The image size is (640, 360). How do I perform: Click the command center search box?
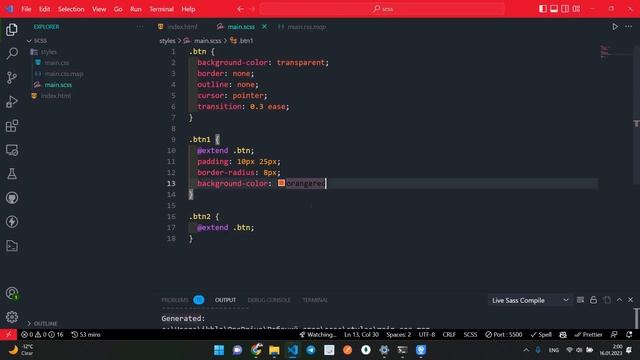(382, 9)
